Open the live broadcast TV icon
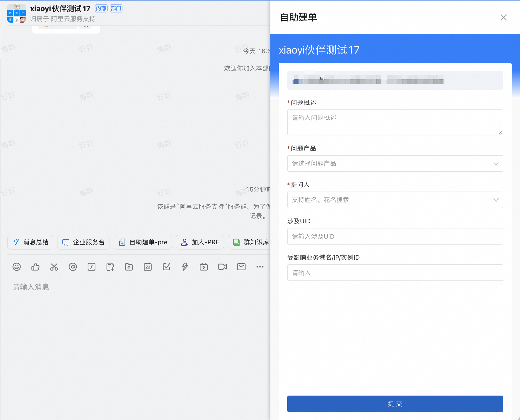The image size is (520, 420). pos(204,267)
